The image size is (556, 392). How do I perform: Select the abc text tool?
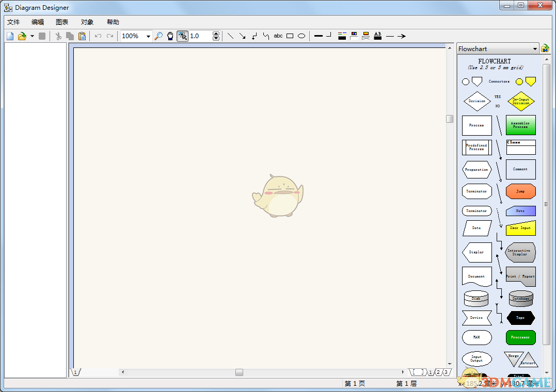(x=278, y=36)
